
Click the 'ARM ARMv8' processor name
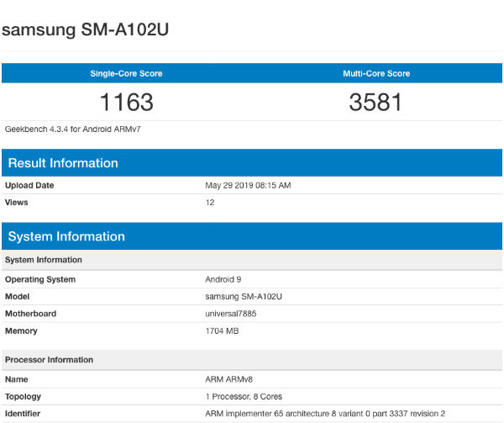tap(228, 379)
